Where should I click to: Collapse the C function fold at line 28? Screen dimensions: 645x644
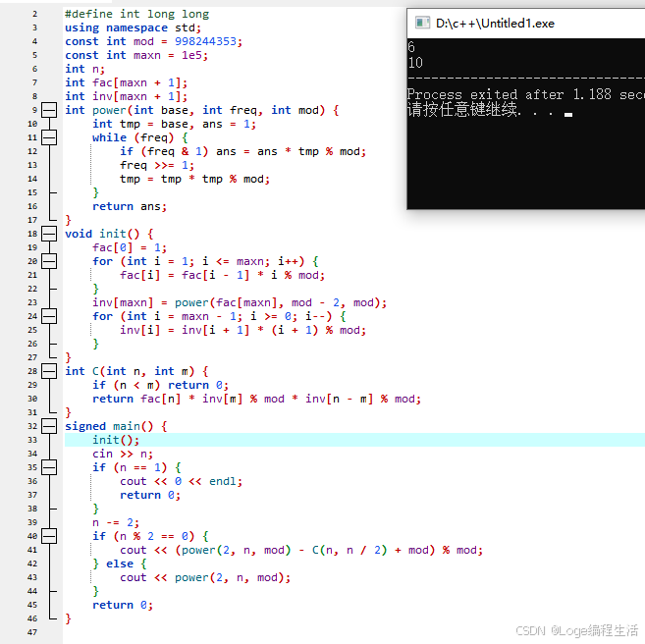pos(49,371)
